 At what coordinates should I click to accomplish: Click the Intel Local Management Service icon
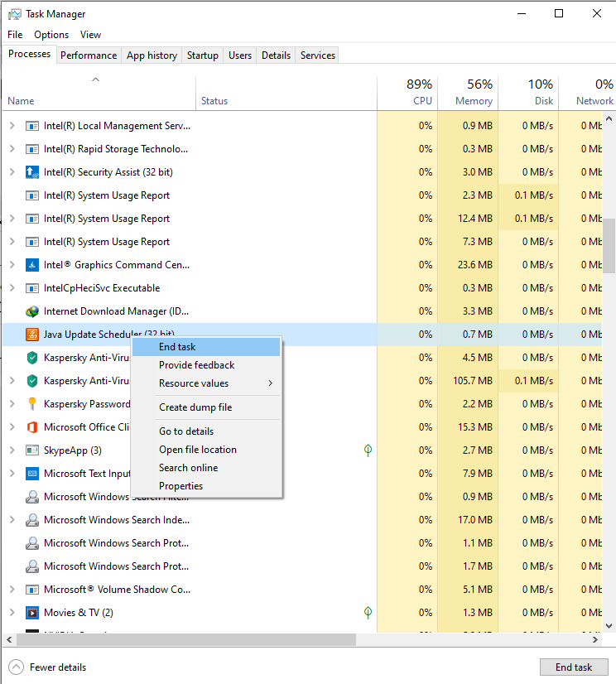31,126
